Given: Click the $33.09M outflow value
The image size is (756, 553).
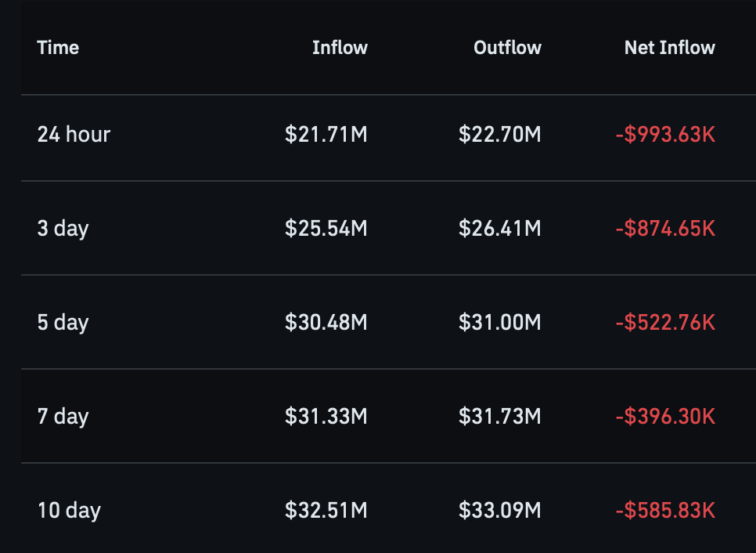Looking at the screenshot, I should click(500, 511).
